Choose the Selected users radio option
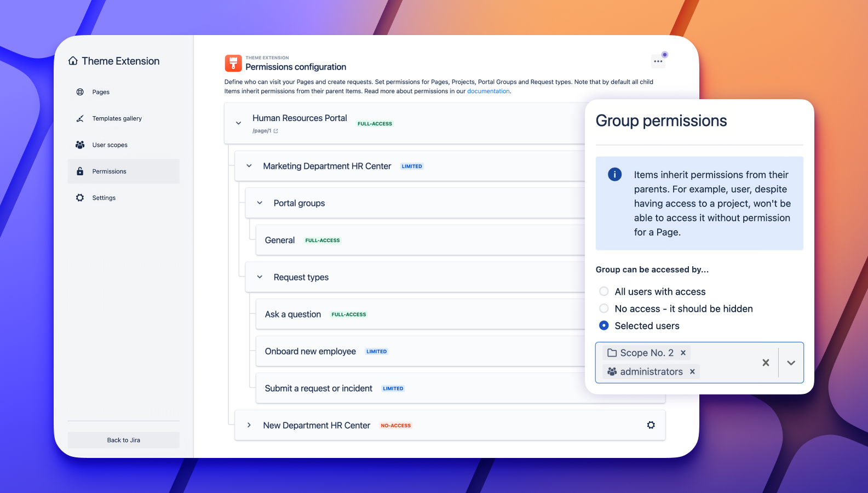868x493 pixels. click(x=604, y=325)
